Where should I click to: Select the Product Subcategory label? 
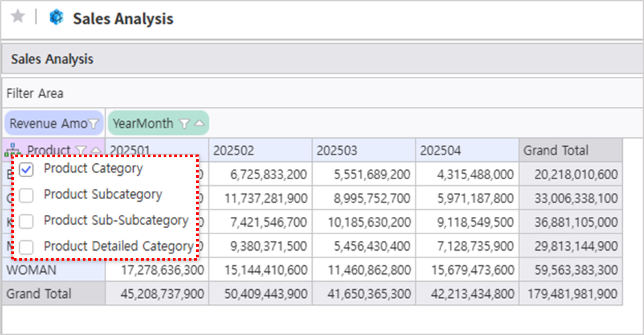point(103,194)
